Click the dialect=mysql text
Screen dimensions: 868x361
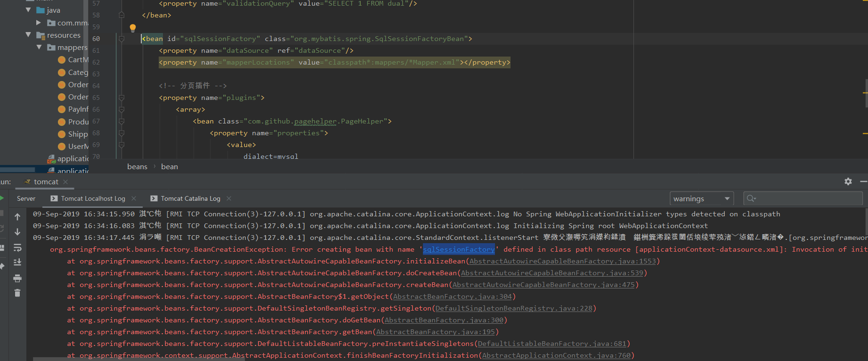271,156
